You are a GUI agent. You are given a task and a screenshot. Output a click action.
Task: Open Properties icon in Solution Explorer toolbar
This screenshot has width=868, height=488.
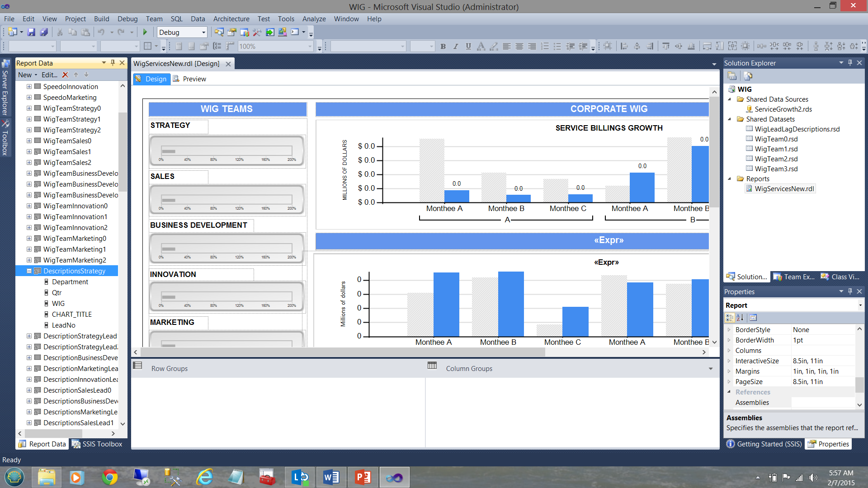point(732,76)
